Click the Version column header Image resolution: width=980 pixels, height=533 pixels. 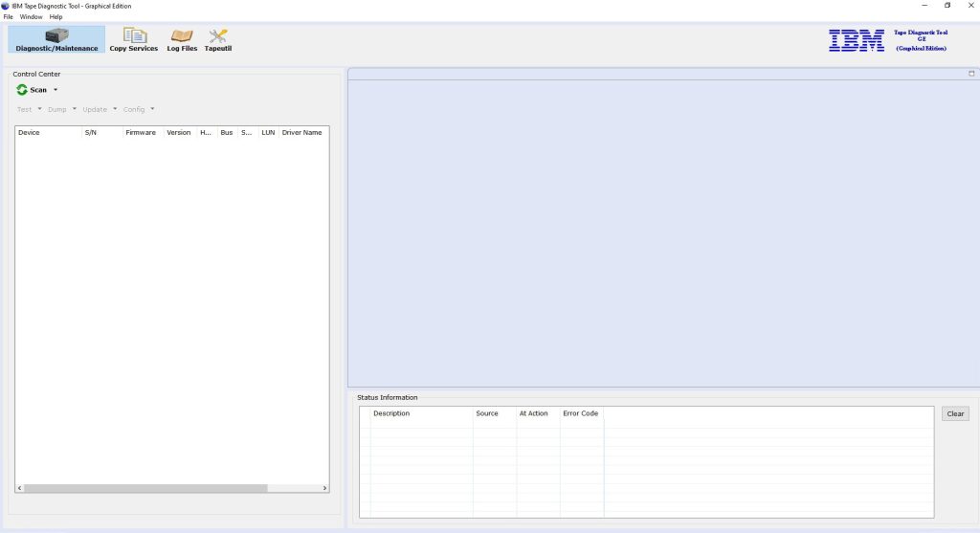pos(180,132)
